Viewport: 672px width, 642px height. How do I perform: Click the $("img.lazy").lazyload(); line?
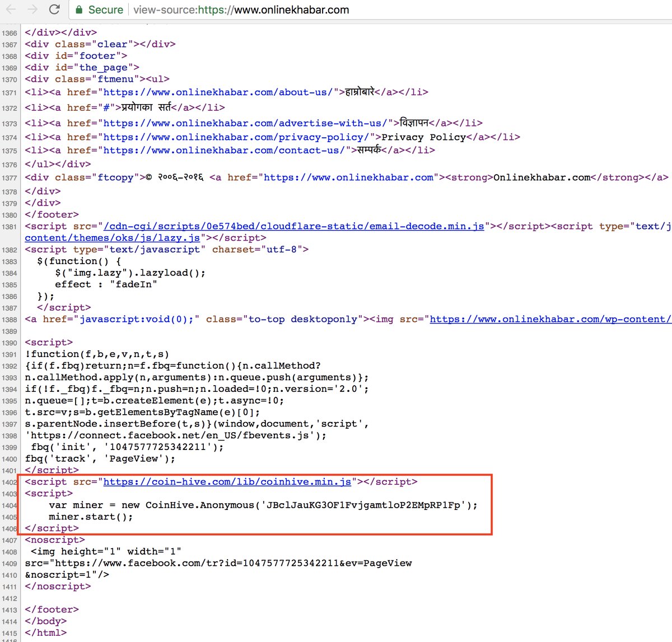tap(130, 273)
